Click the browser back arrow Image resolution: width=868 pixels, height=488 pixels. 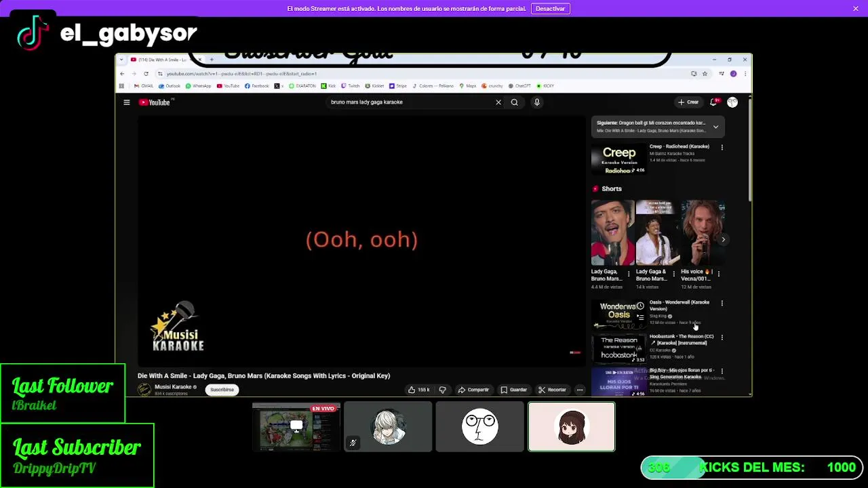(x=122, y=73)
